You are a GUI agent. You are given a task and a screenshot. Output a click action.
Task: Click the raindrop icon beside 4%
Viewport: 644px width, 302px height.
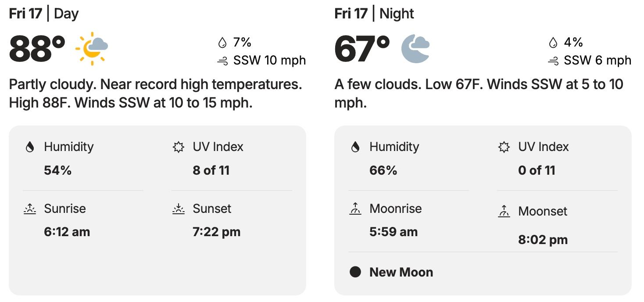click(x=553, y=43)
